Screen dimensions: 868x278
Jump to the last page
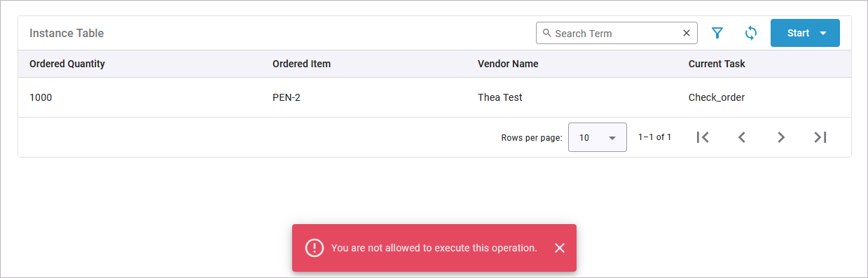pyautogui.click(x=820, y=137)
